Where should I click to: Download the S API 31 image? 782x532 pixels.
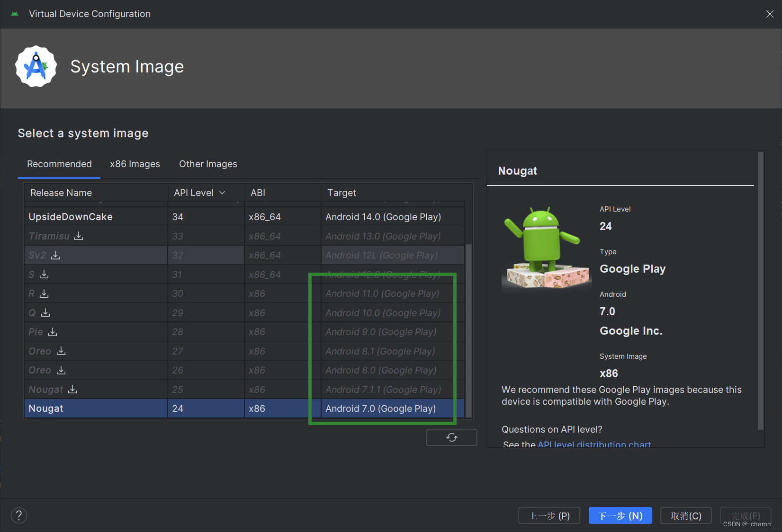(44, 274)
